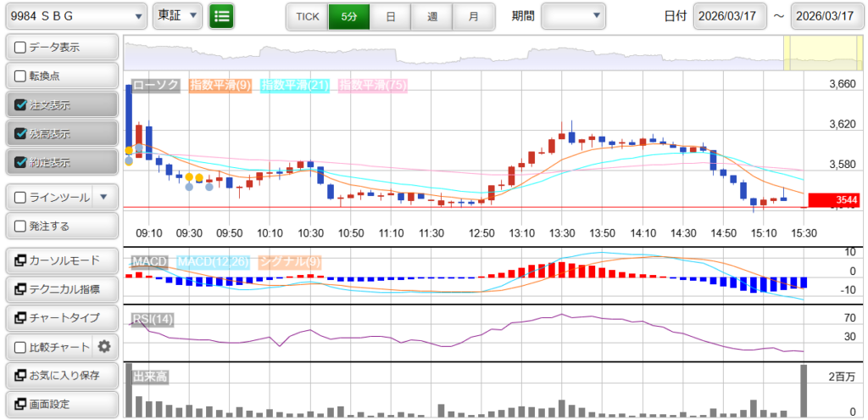Click the green list view icon
Image resolution: width=868 pixels, height=420 pixels.
coord(221,16)
